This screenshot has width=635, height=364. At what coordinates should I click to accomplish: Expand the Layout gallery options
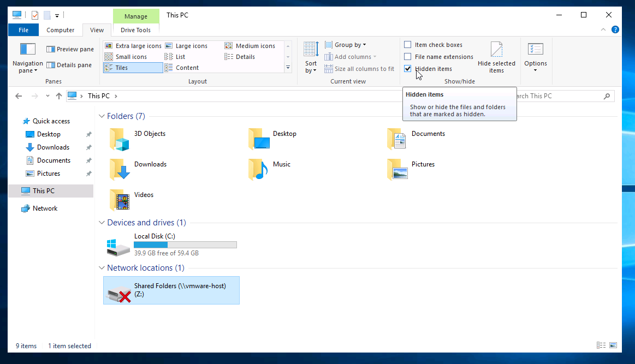pyautogui.click(x=288, y=68)
